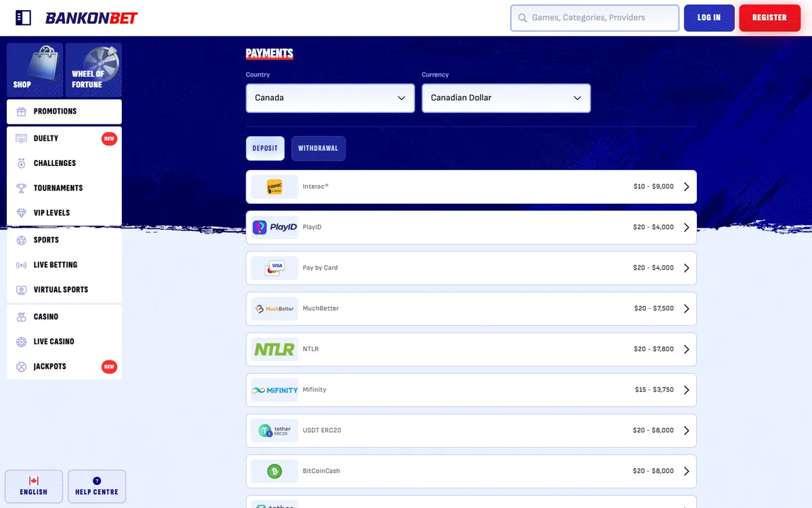This screenshot has height=508, width=812.
Task: Click the Games, Categories, Providers search field
Action: (x=595, y=18)
